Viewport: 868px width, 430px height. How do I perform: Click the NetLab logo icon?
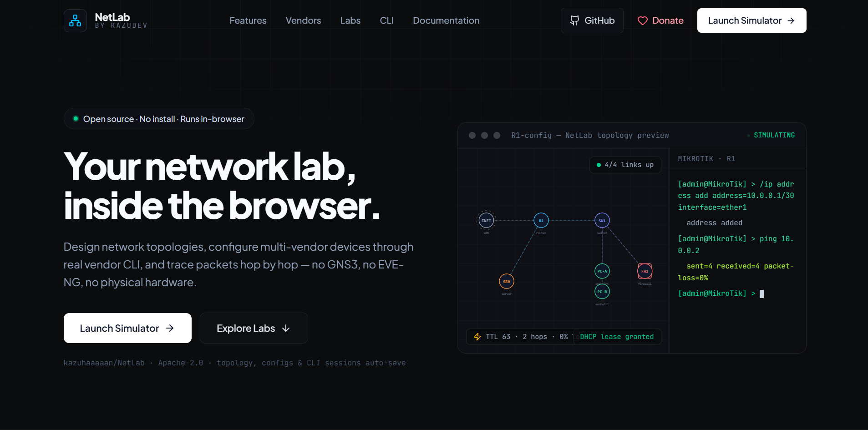(75, 20)
